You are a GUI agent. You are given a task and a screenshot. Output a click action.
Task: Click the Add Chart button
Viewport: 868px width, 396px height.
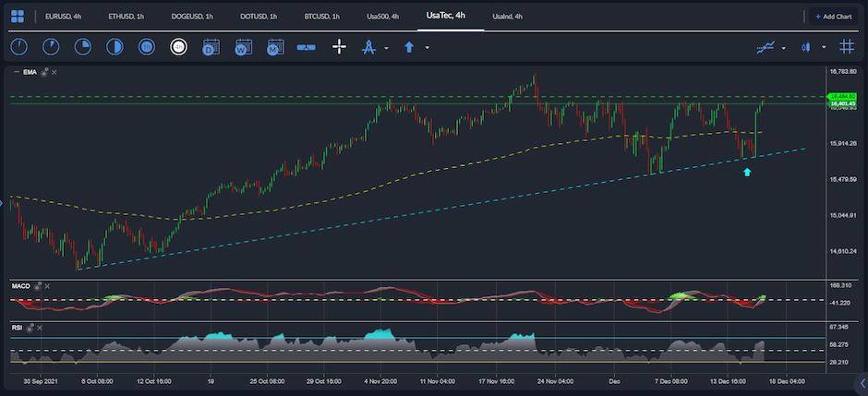834,17
